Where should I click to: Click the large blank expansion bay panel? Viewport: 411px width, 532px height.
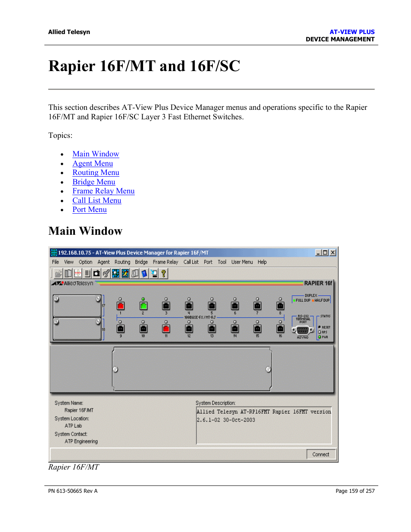tap(192, 369)
